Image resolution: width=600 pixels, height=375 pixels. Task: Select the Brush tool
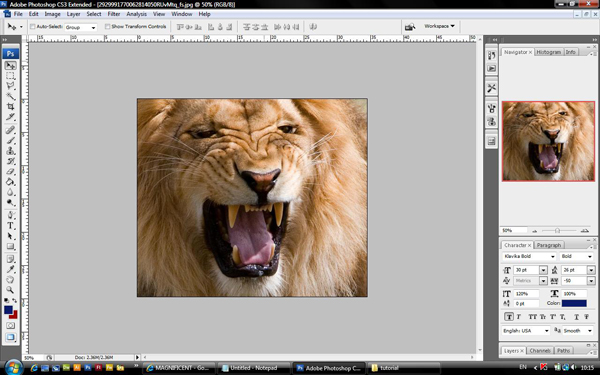(x=10, y=140)
